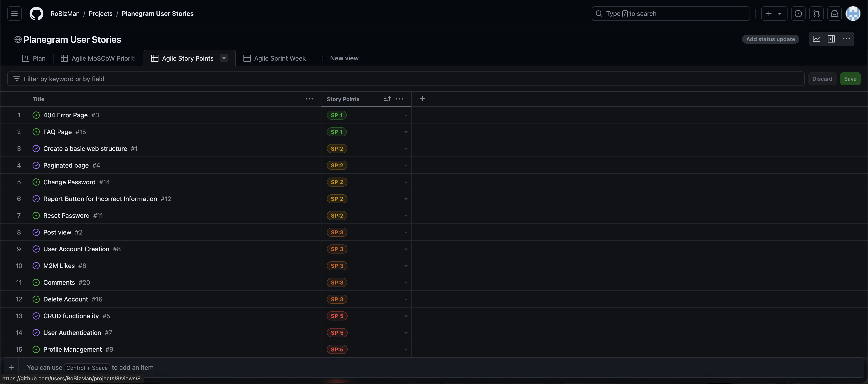868x384 pixels.
Task: Open the project details side panel icon
Action: coord(831,39)
